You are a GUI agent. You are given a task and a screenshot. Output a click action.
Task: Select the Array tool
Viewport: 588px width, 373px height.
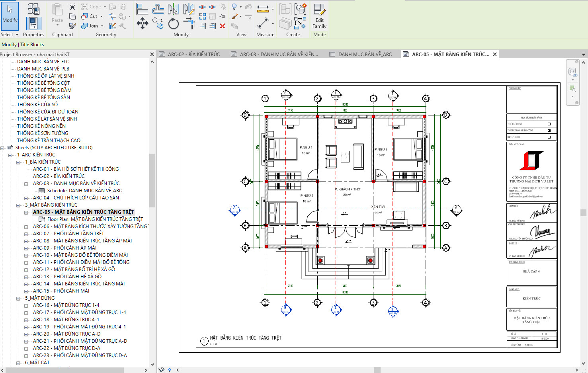203,16
